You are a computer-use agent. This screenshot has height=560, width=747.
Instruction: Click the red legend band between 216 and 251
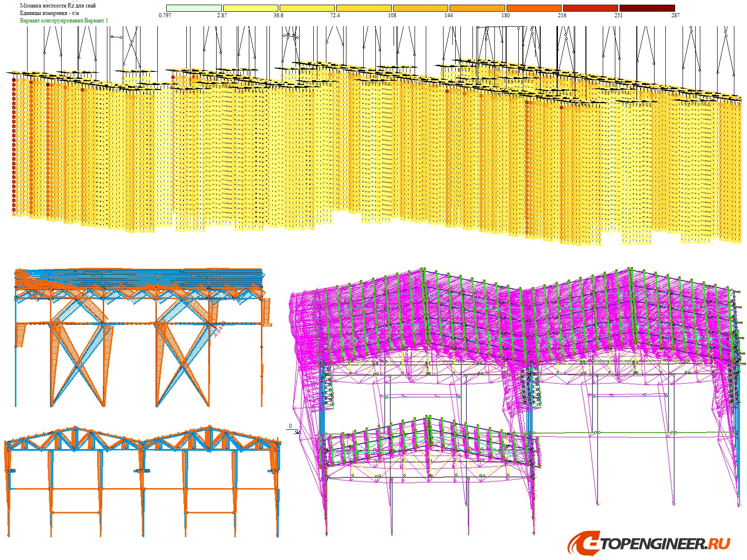click(x=590, y=7)
